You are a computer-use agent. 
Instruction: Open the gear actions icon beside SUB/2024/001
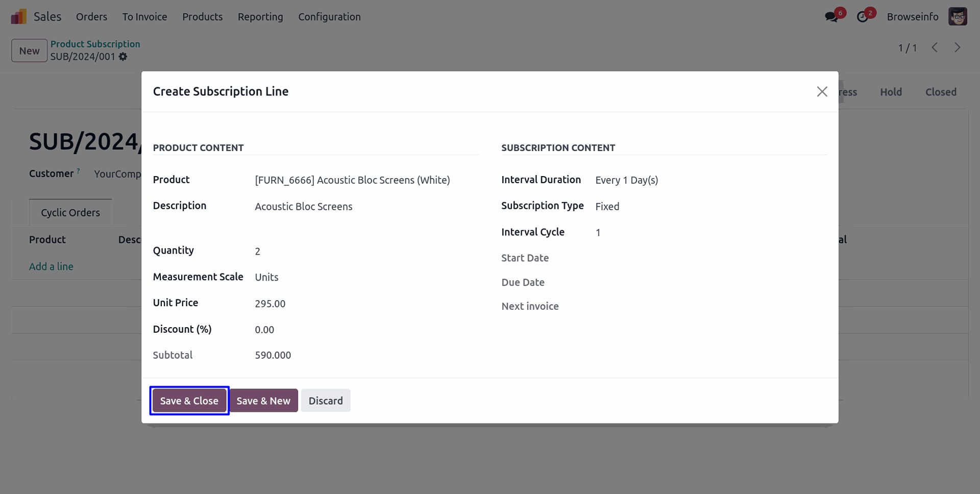click(x=123, y=57)
